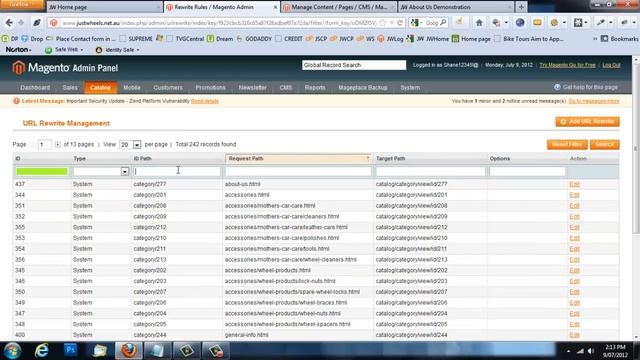The height and width of the screenshot is (360, 640).
Task: Click the Magento logo
Action: (65, 68)
